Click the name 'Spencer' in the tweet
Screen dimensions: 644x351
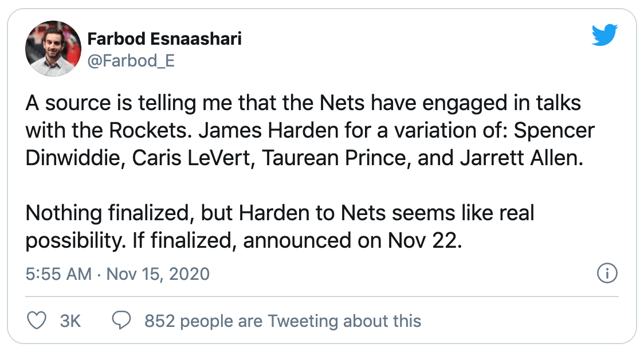554,131
